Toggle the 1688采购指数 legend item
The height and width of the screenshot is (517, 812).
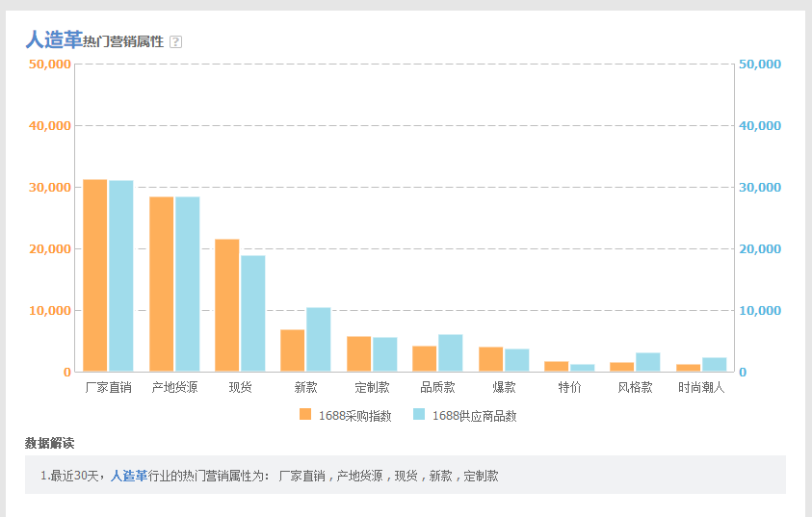346,415
